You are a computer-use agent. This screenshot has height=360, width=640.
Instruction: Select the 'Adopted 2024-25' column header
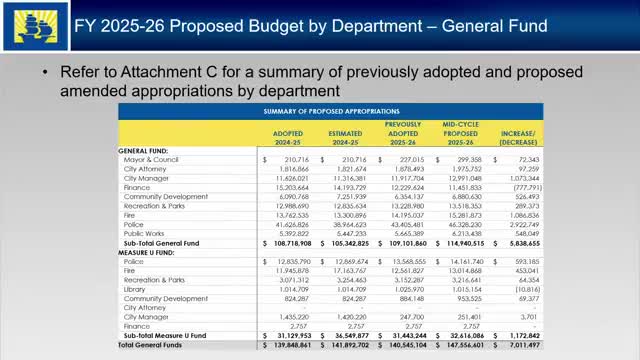click(x=288, y=138)
